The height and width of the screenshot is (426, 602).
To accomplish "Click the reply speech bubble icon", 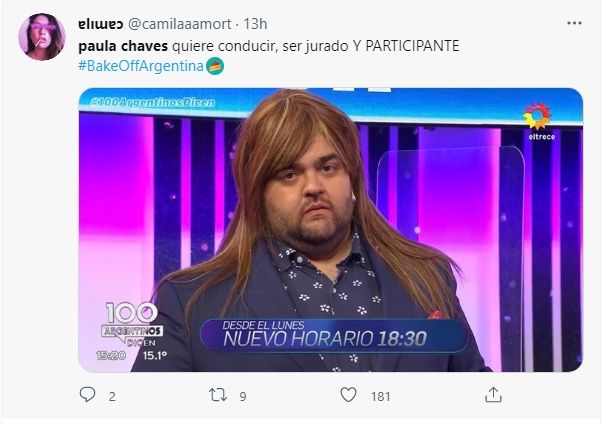I will [x=87, y=395].
